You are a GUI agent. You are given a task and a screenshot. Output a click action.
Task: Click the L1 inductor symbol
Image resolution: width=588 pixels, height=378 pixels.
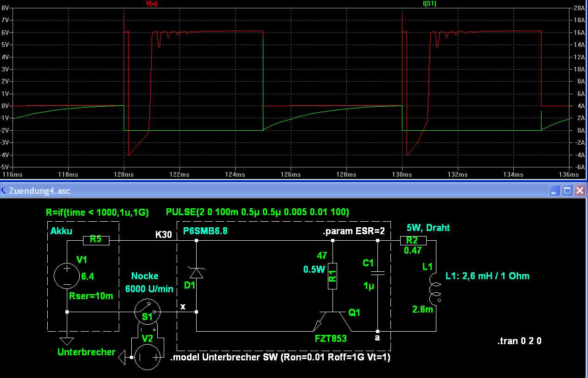[436, 288]
